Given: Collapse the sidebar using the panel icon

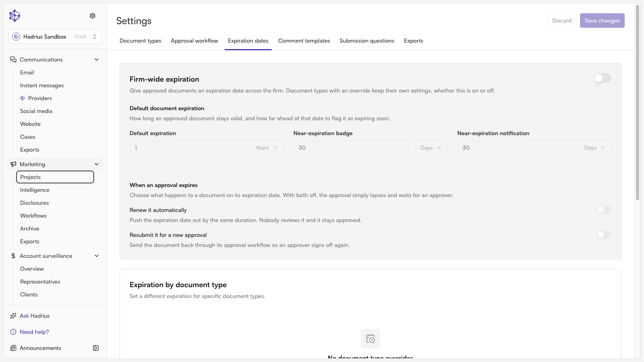Looking at the screenshot, I should (x=96, y=348).
